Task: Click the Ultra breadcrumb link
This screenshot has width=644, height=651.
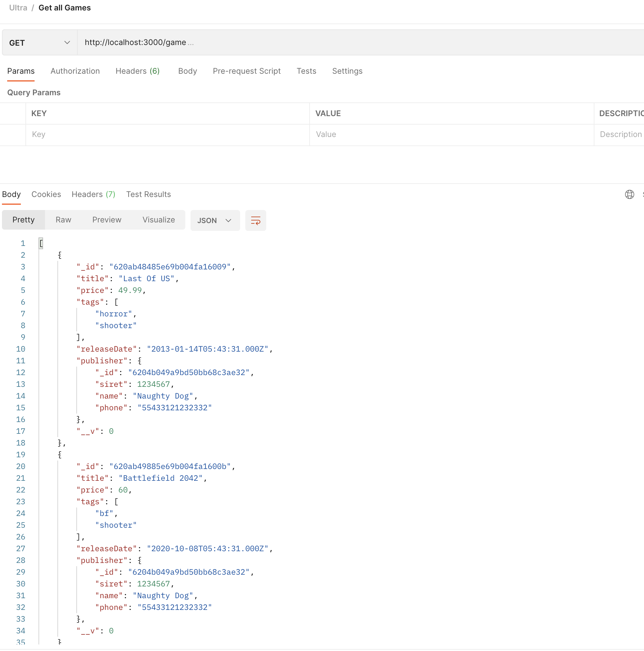Action: [x=18, y=8]
